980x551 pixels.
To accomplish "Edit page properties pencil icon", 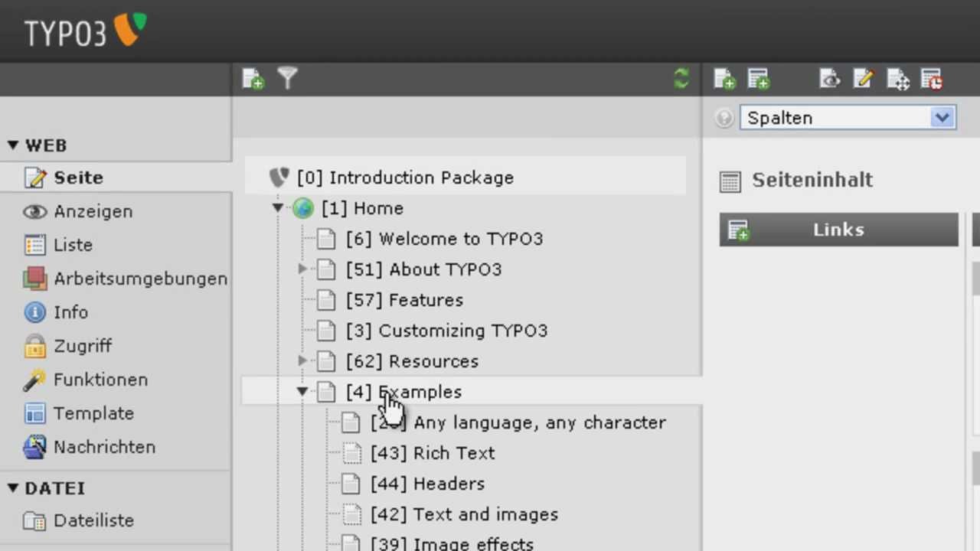I will [x=863, y=78].
